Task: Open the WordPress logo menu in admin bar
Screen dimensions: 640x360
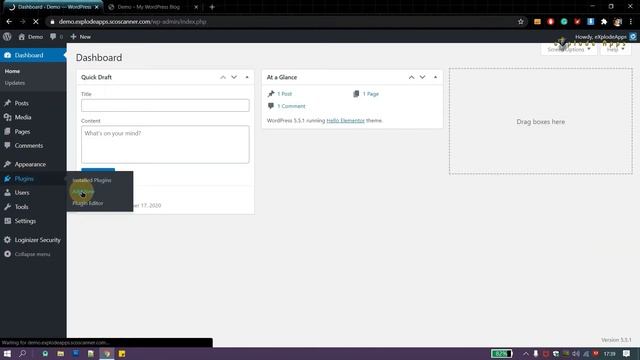Action: (x=7, y=36)
